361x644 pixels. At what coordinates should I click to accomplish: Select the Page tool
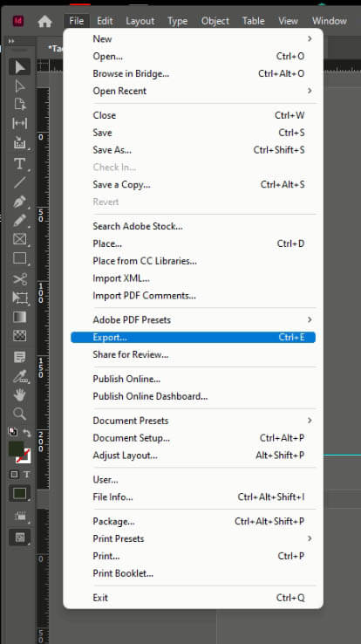[20, 105]
